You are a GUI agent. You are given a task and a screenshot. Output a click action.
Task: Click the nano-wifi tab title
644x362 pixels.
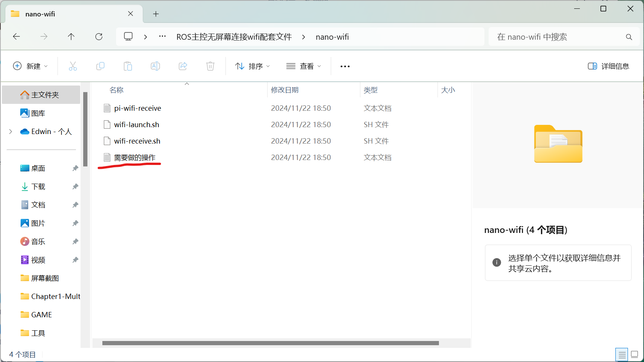(x=40, y=14)
